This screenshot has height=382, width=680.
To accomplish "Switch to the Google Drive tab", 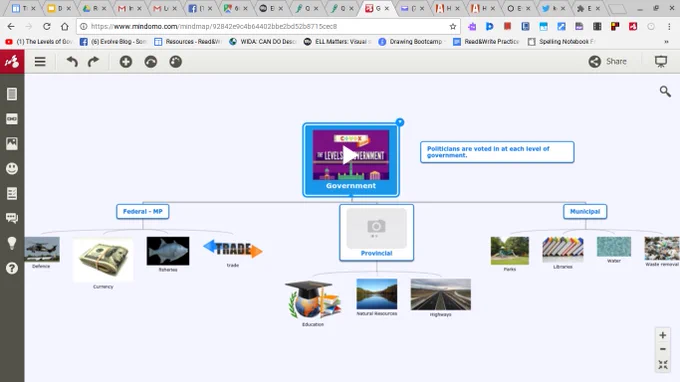I will [x=94, y=8].
